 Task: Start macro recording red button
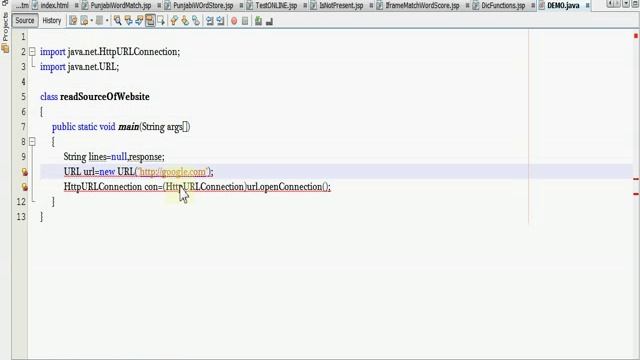234,21
